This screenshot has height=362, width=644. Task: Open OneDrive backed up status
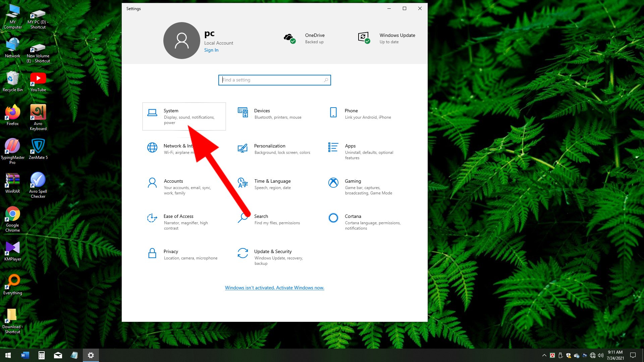point(304,39)
